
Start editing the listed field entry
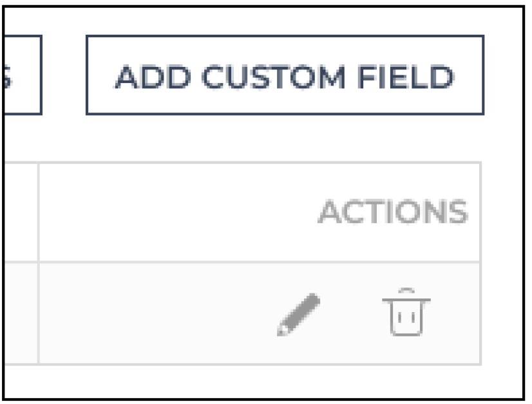pos(299,315)
